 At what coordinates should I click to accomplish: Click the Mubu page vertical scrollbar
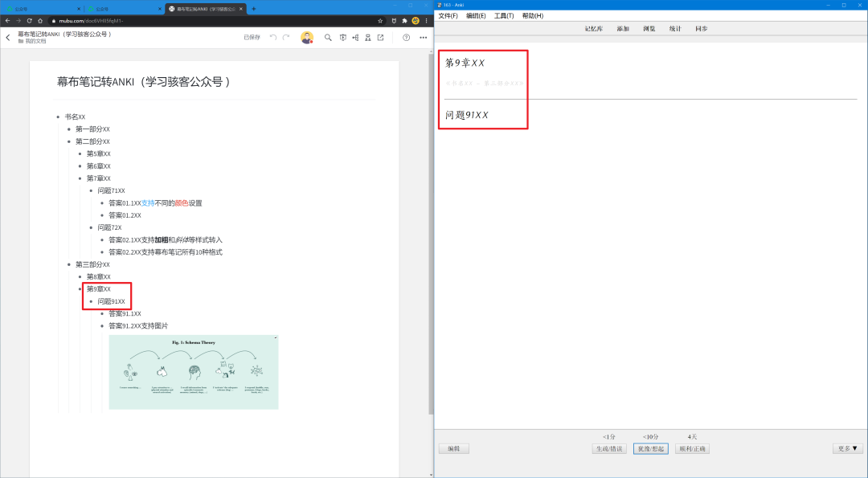431,232
